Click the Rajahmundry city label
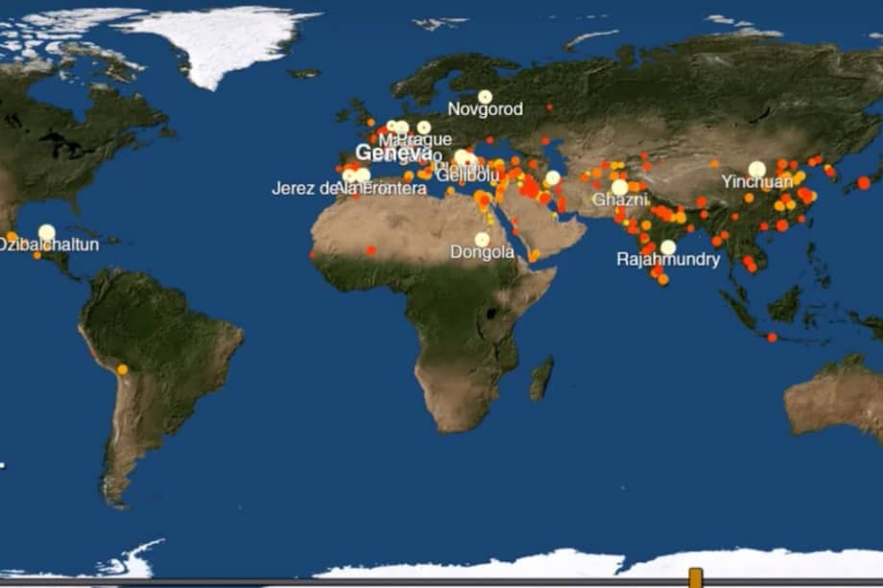Screen dimensions: 883x588 [x=660, y=260]
